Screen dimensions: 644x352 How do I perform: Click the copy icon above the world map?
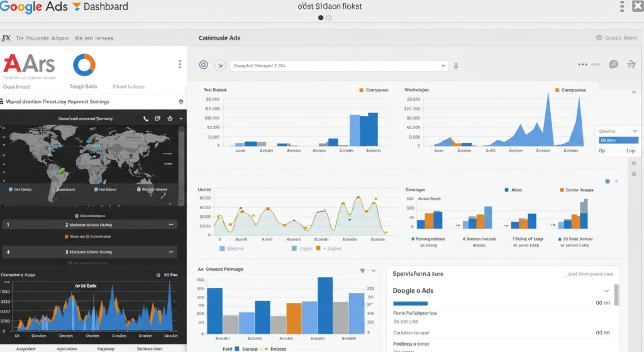pos(157,118)
